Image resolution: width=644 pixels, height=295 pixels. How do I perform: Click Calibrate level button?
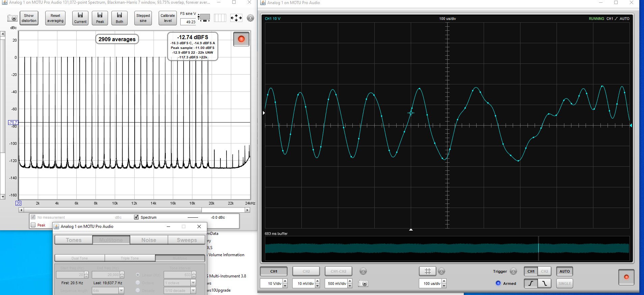(168, 18)
